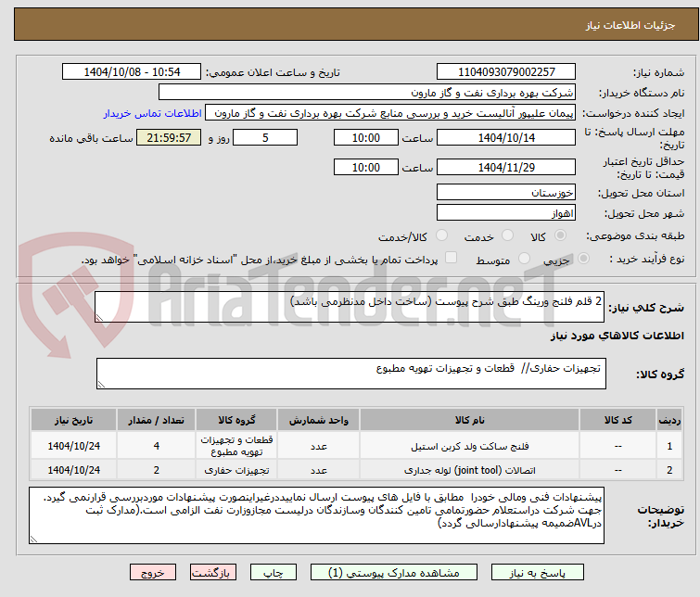
Task: Click قطعات و تجهیزات تهویه مطبوع table cell
Action: pos(236,446)
